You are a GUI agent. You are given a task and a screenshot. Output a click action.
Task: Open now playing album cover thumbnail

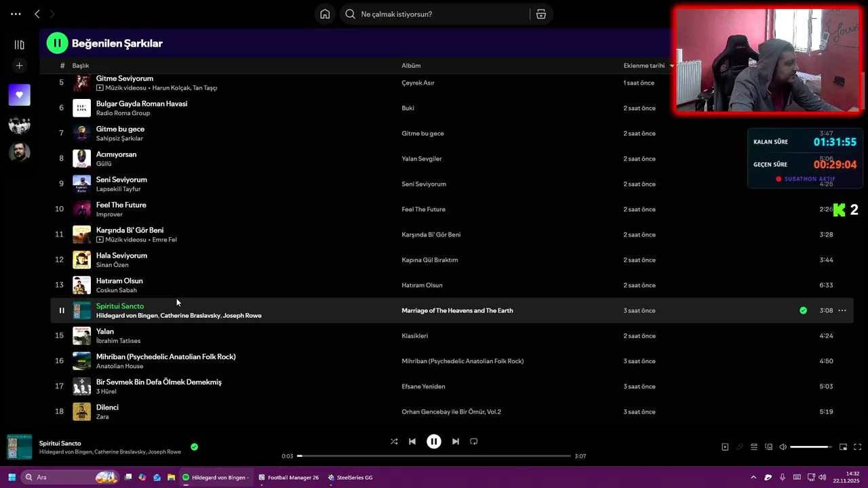[x=19, y=447]
